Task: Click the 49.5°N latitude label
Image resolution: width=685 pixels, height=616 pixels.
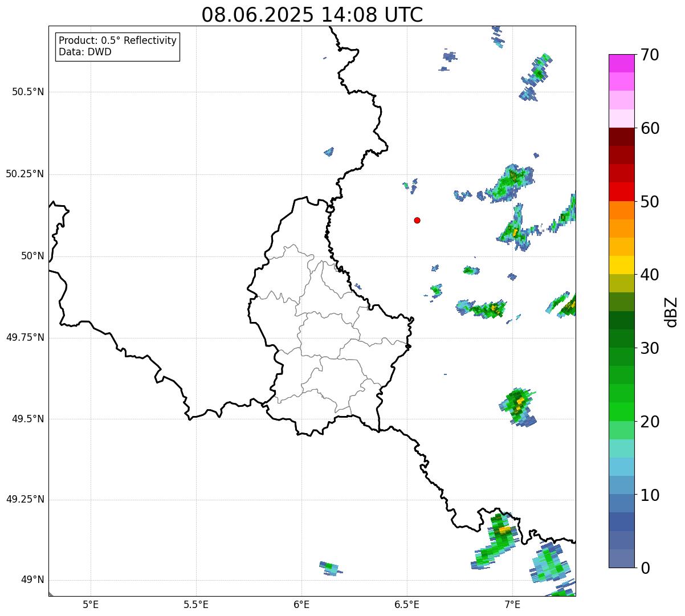Action: [28, 419]
